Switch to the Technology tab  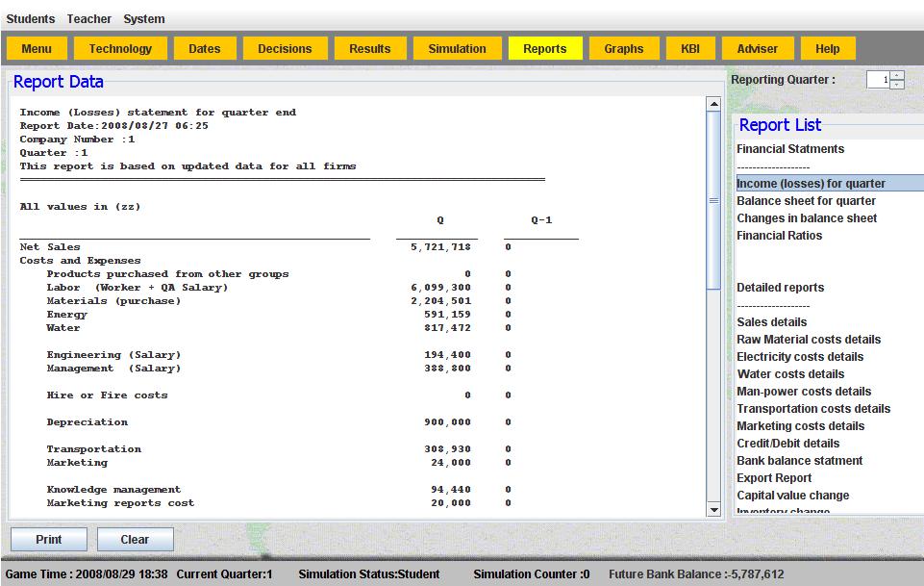point(120,49)
